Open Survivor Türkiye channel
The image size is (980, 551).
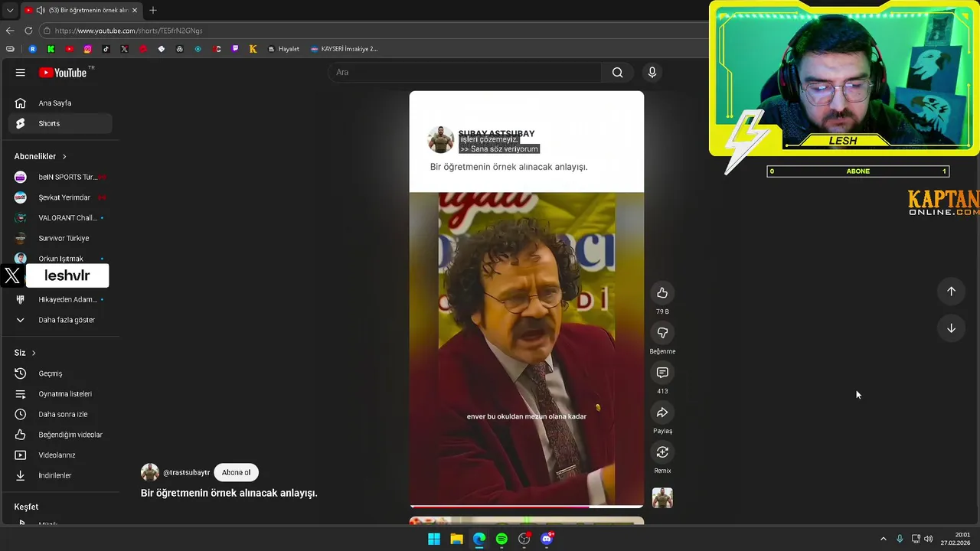pyautogui.click(x=60, y=238)
